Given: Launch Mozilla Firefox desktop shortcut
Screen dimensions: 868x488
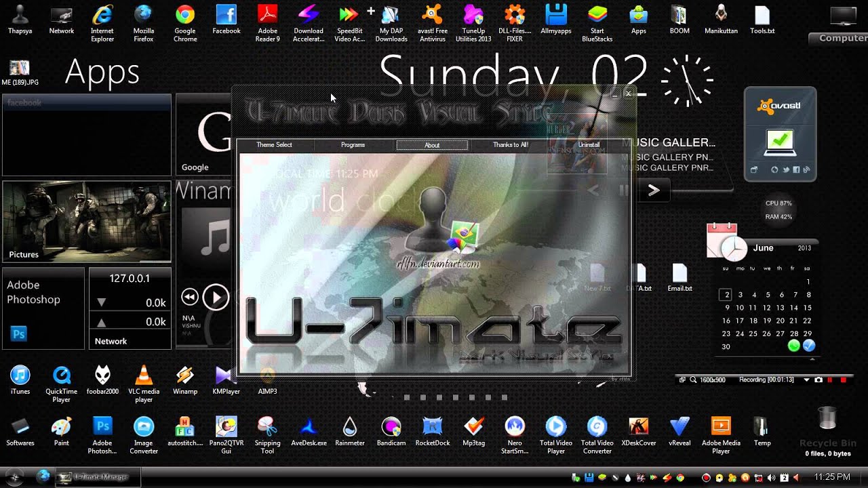Looking at the screenshot, I should 143,23.
